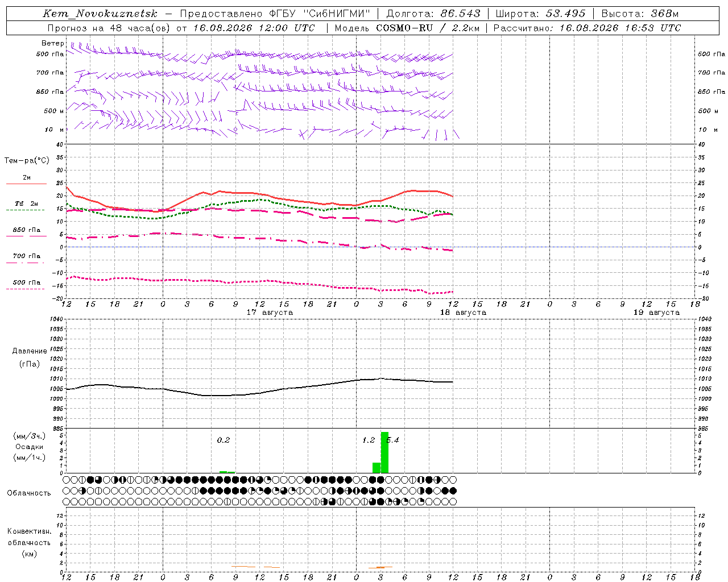Select the Td 2м dew point legend

26,206
